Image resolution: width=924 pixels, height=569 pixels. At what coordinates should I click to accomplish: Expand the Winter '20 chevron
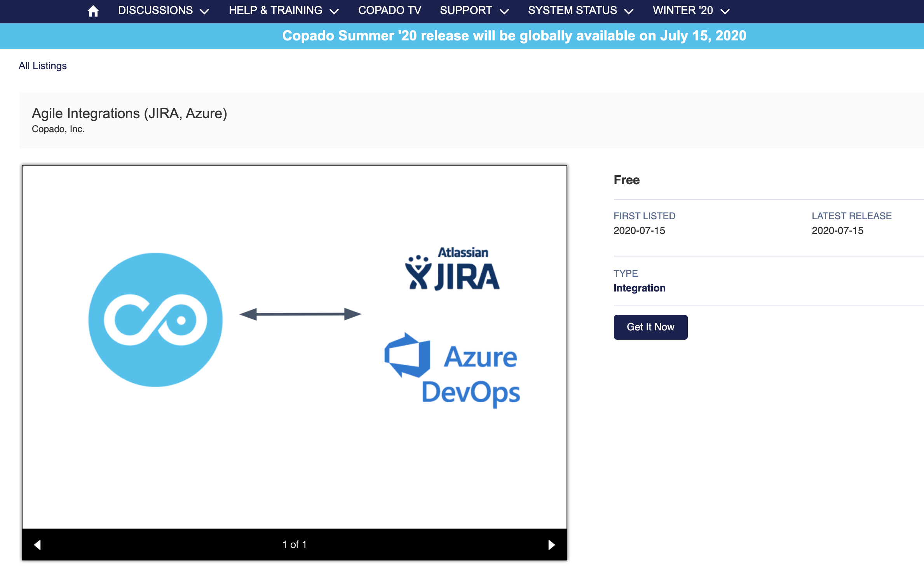[725, 11]
